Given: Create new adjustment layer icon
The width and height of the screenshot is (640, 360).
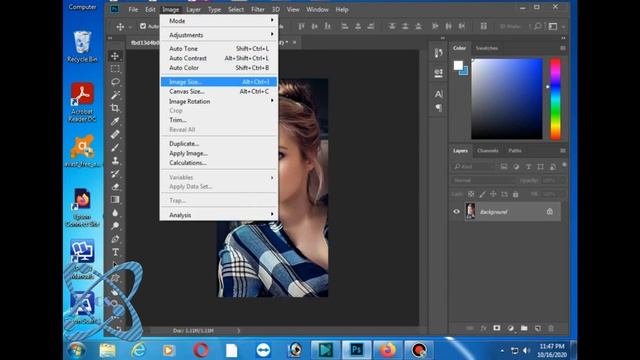Looking at the screenshot, I should (511, 328).
